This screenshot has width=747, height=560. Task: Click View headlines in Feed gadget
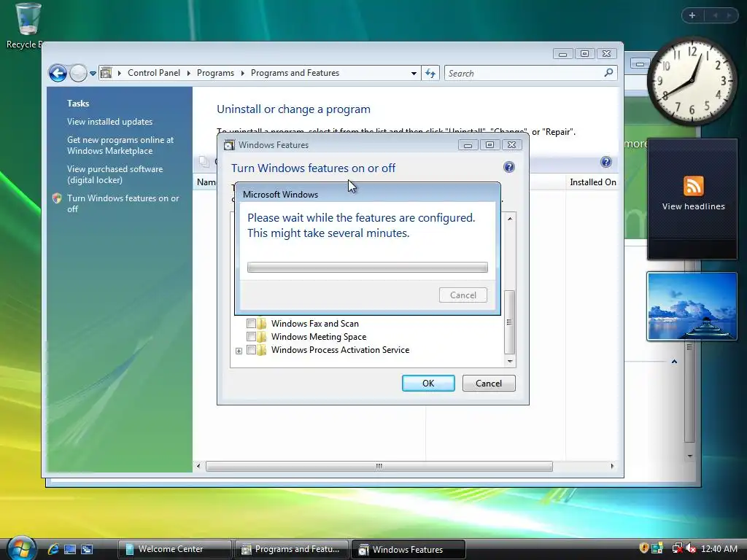[693, 206]
